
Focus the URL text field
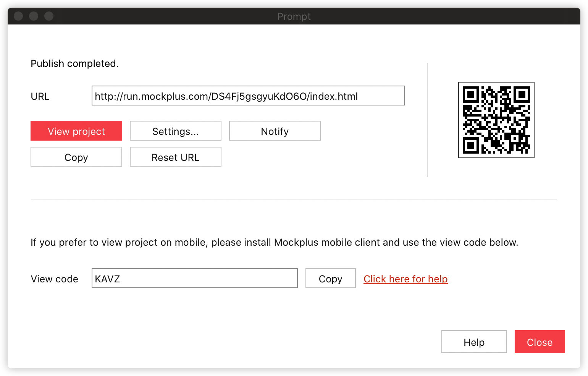pos(248,96)
